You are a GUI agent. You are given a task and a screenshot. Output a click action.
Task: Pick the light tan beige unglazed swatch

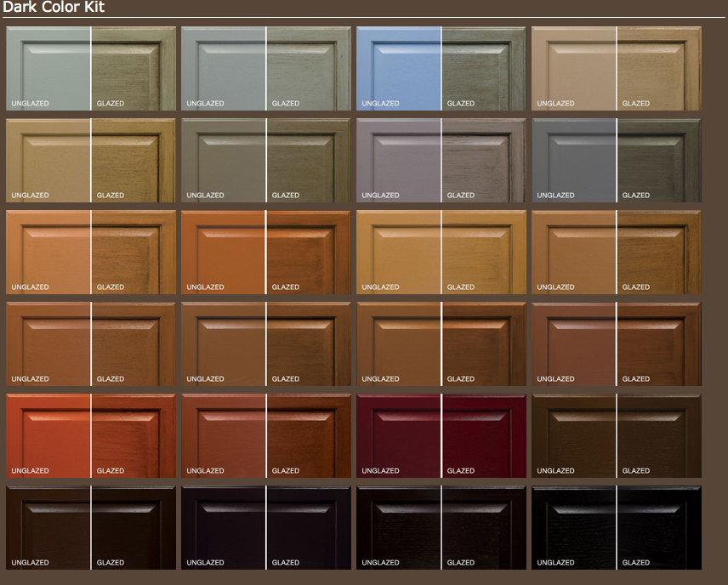tap(573, 68)
